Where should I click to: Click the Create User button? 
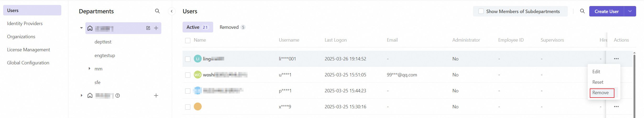click(606, 11)
